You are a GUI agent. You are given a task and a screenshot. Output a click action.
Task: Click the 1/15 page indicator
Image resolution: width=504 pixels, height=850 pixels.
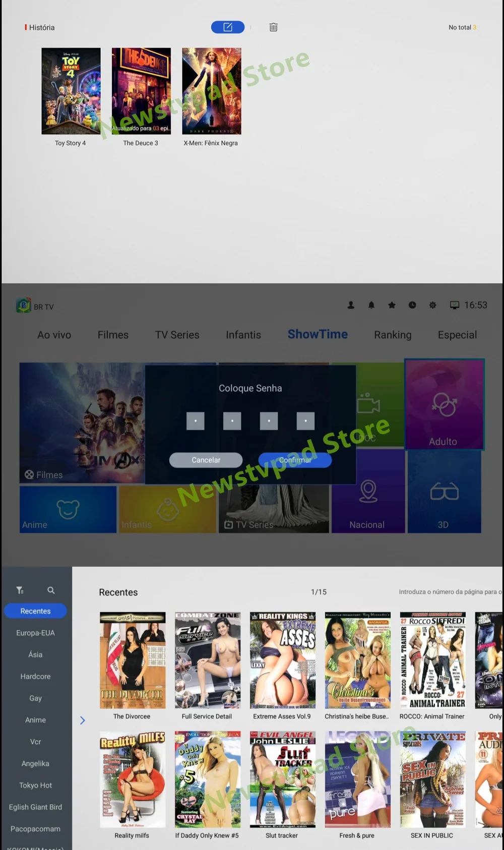(319, 592)
